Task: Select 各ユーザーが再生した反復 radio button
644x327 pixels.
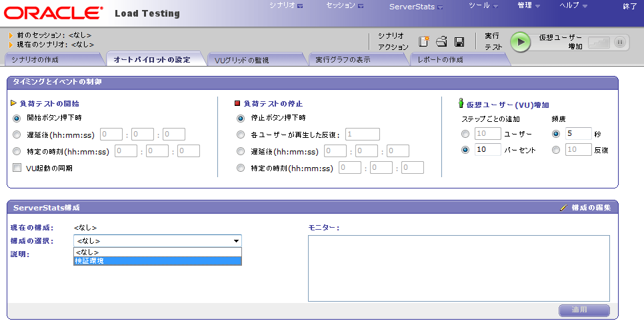Action: click(241, 135)
